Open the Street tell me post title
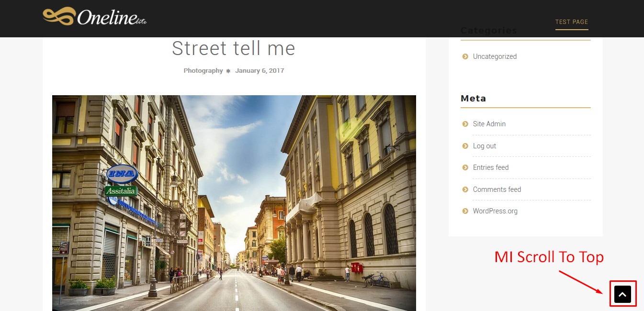The image size is (644, 311). click(234, 48)
